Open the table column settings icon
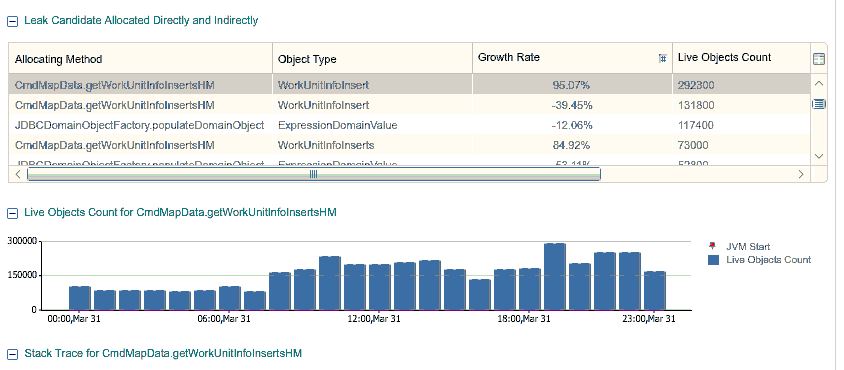844x370 pixels. coord(819,59)
